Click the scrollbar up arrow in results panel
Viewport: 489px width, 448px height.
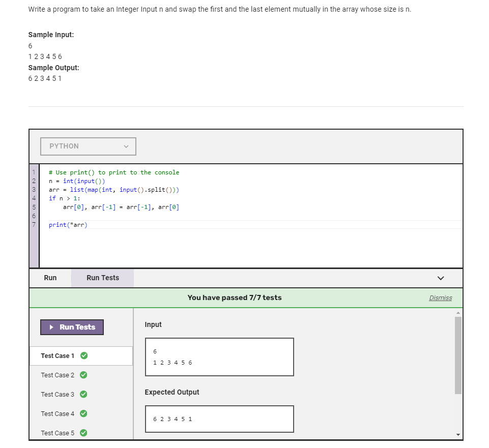coord(458,312)
